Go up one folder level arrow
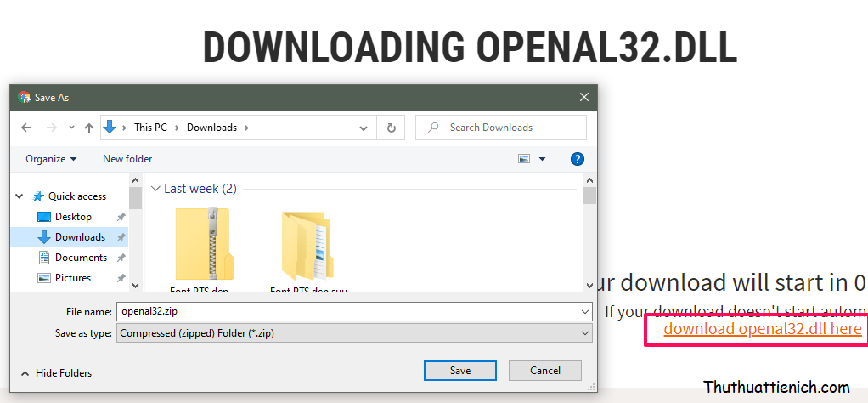868x403 pixels. pos(88,128)
